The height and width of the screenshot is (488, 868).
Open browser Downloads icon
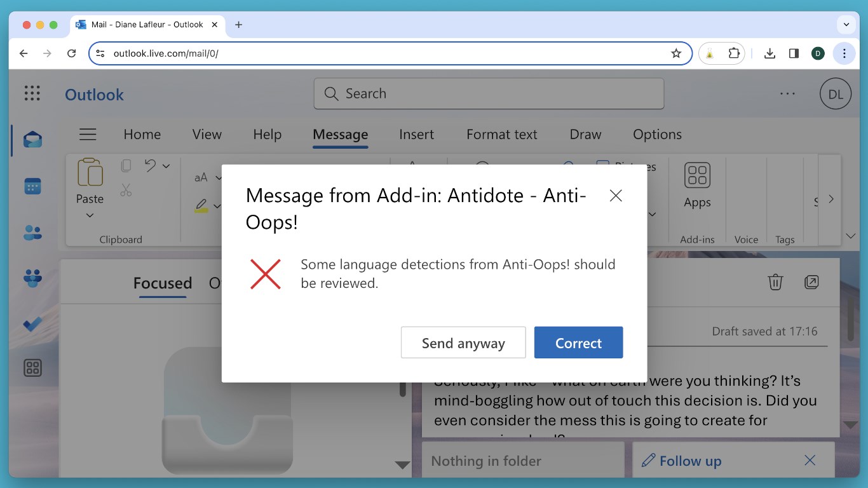[770, 53]
